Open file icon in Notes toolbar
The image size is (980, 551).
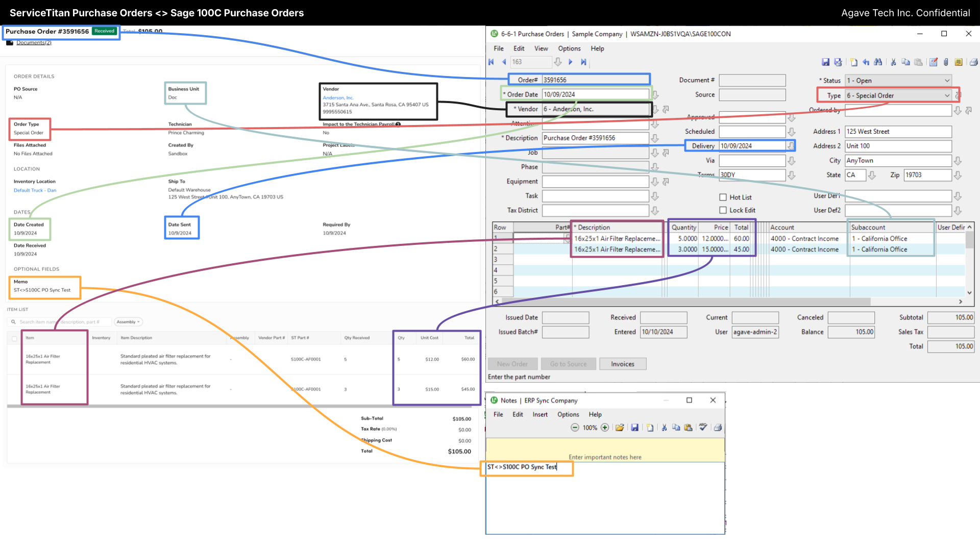620,428
